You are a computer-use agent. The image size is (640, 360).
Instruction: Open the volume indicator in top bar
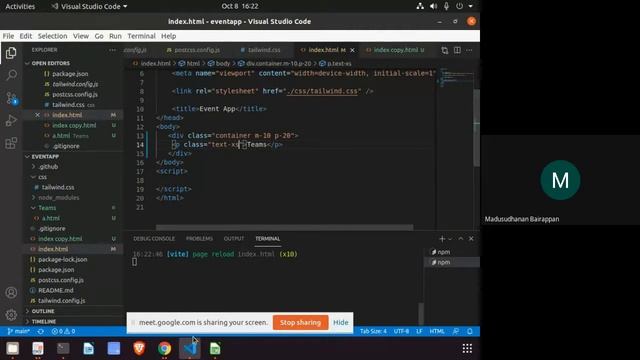(433, 6)
